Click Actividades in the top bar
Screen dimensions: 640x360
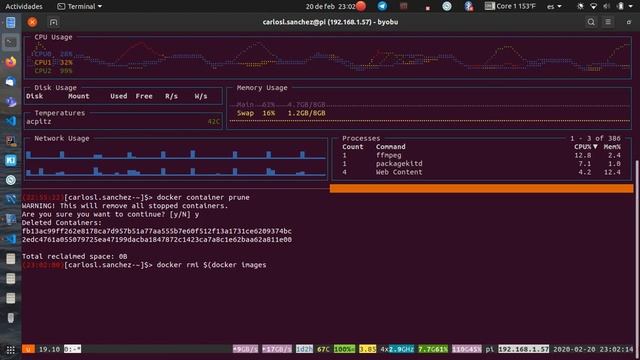pos(24,6)
